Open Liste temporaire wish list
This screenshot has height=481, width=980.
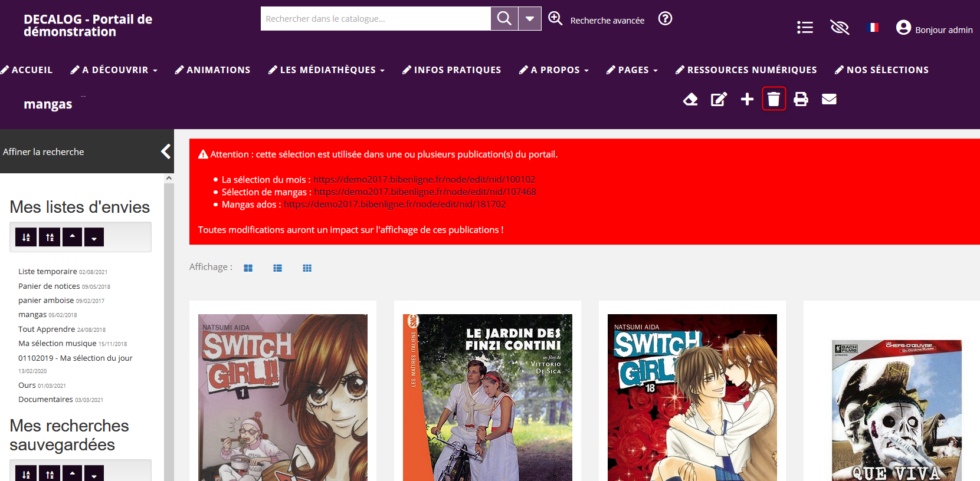click(x=48, y=271)
